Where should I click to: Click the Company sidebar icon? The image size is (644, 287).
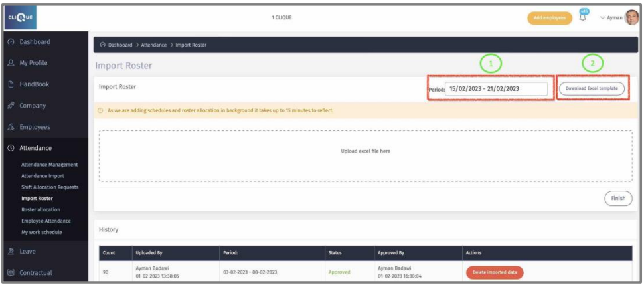tap(11, 106)
